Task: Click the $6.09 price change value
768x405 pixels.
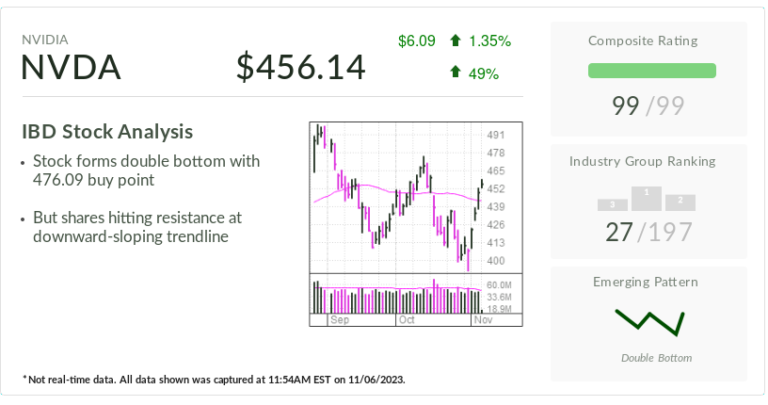Action: [x=417, y=41]
